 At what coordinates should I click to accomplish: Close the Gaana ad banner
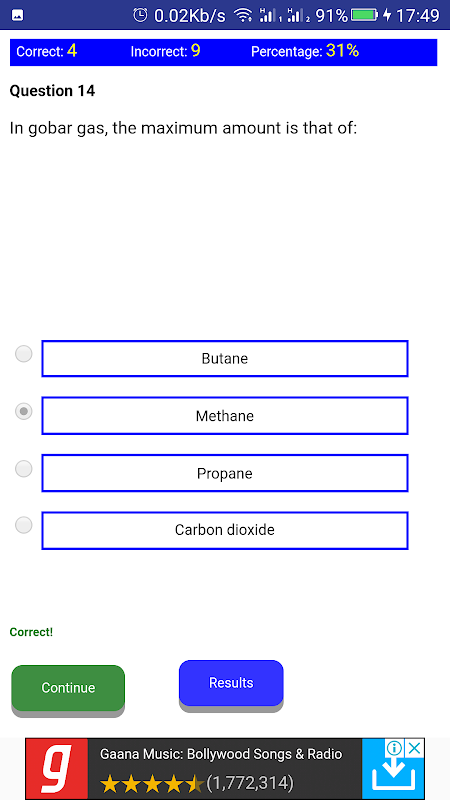click(415, 748)
